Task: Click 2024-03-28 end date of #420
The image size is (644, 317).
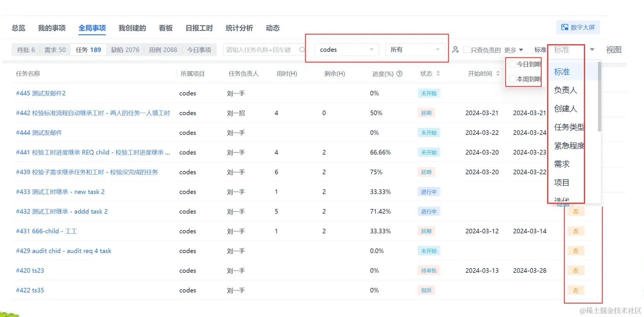Action: click(530, 270)
